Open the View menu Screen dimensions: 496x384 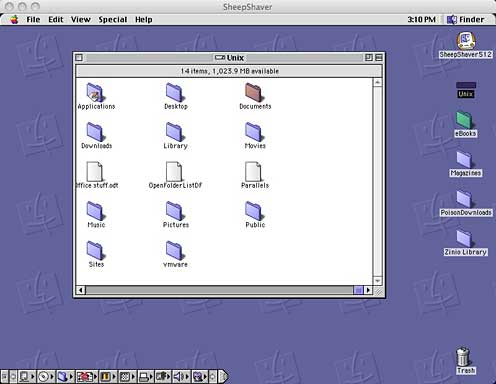tap(80, 20)
